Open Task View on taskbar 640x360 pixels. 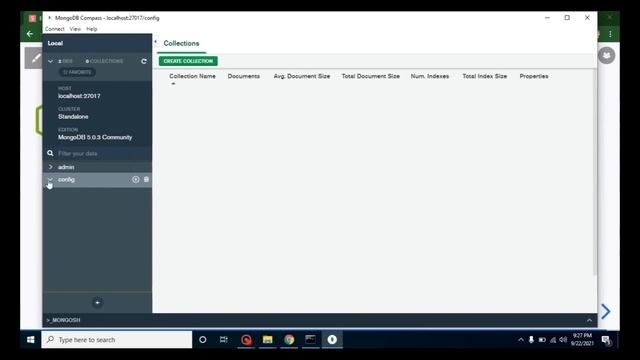(x=224, y=340)
